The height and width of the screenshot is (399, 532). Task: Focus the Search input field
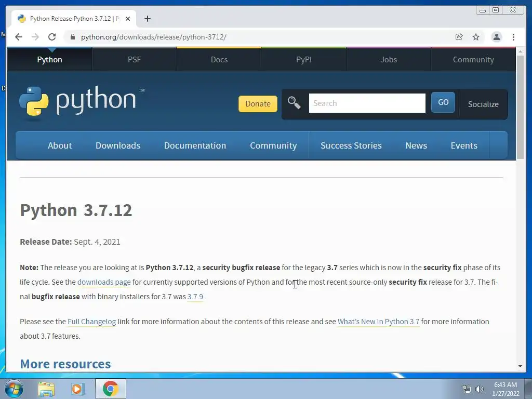[x=367, y=103]
